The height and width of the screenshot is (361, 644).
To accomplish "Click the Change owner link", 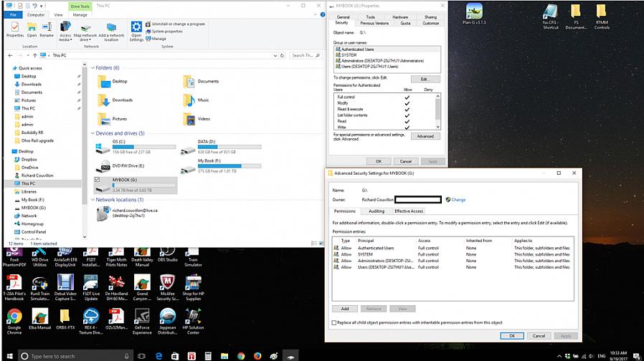I will (x=458, y=200).
